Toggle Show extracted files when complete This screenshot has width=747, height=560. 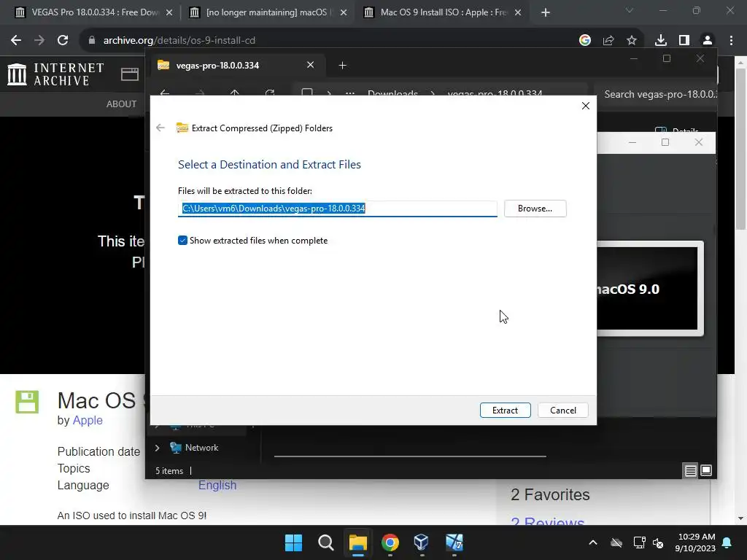point(182,241)
